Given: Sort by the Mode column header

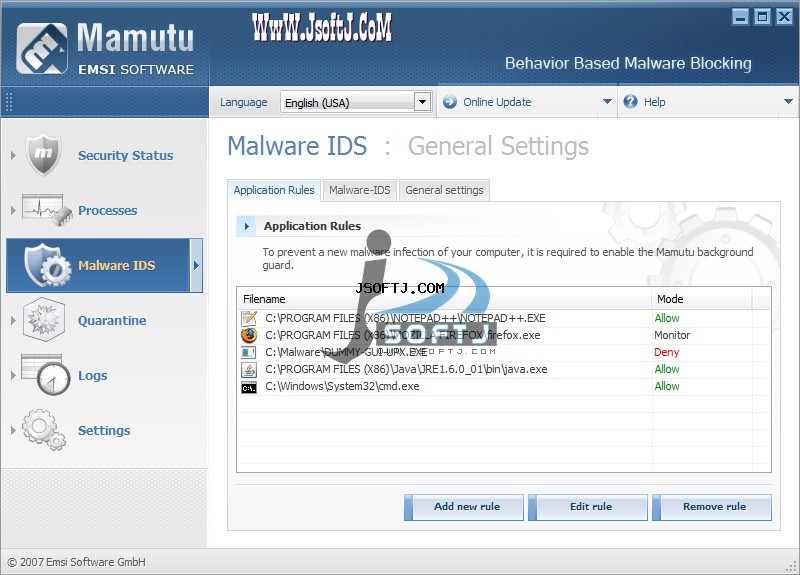Looking at the screenshot, I should (x=702, y=299).
